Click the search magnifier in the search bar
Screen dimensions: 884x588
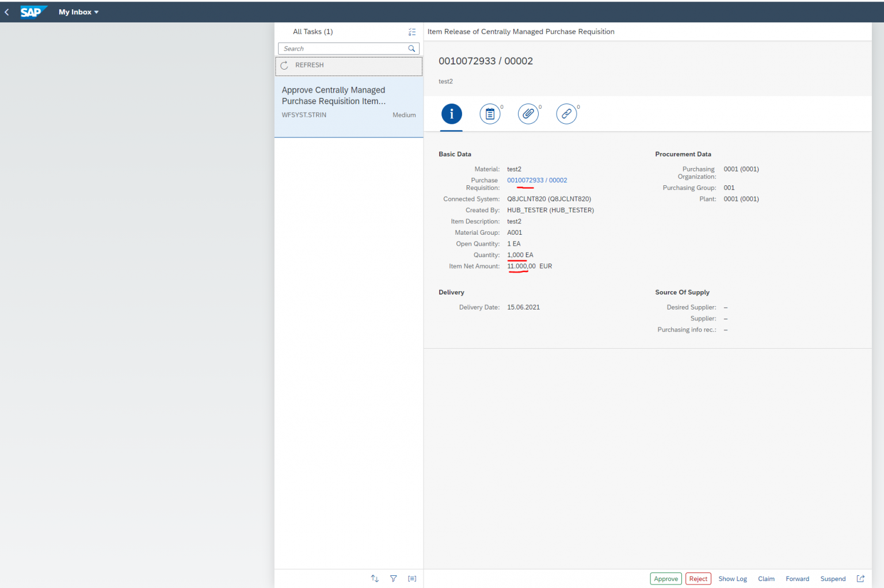(411, 48)
